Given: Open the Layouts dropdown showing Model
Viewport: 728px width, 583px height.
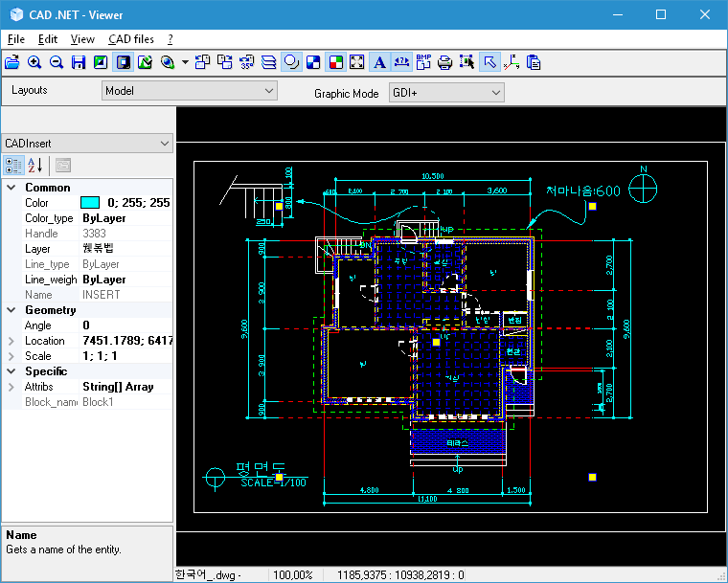Looking at the screenshot, I should coord(189,91).
